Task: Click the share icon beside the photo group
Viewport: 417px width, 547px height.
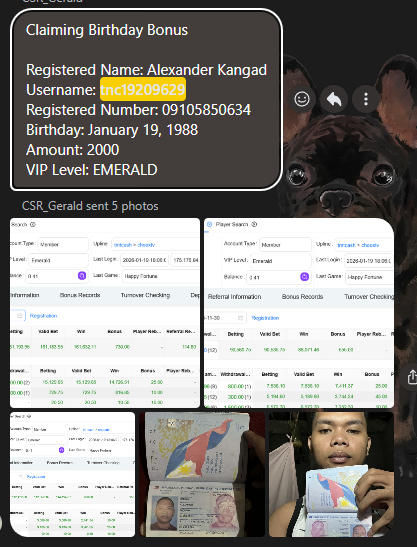Action: click(412, 377)
